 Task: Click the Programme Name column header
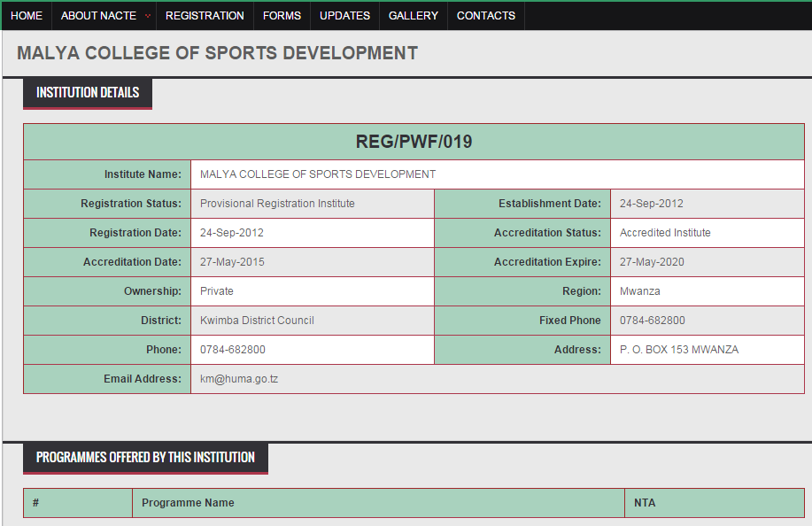point(379,503)
